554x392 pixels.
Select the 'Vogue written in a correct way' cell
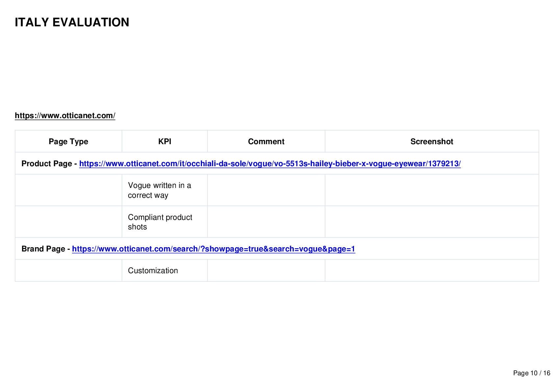(164, 190)
